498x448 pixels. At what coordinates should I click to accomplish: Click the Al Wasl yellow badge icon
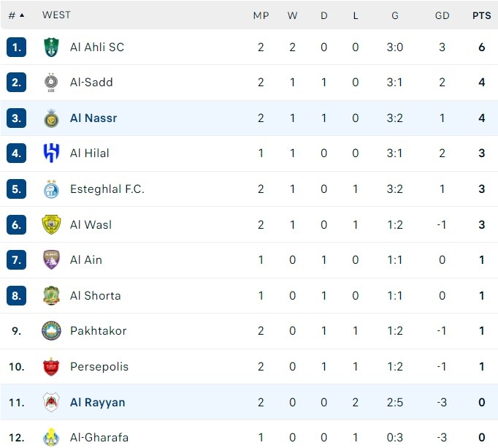pos(51,224)
